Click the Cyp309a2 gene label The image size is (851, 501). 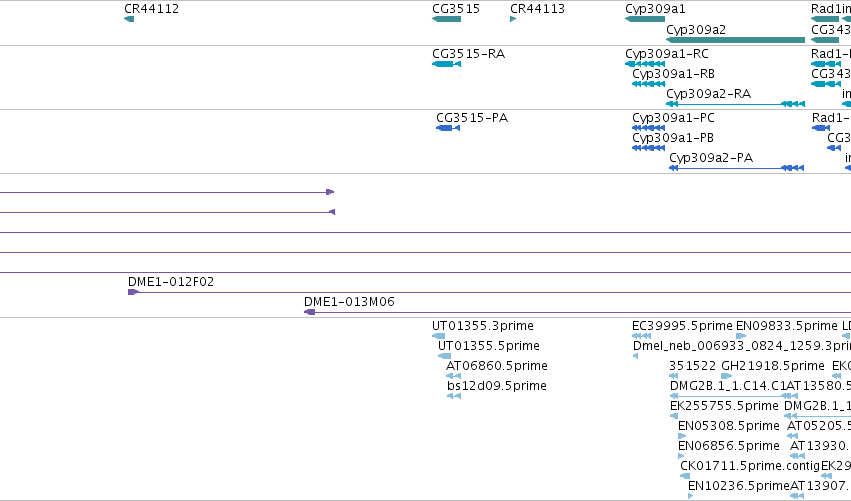(x=696, y=29)
